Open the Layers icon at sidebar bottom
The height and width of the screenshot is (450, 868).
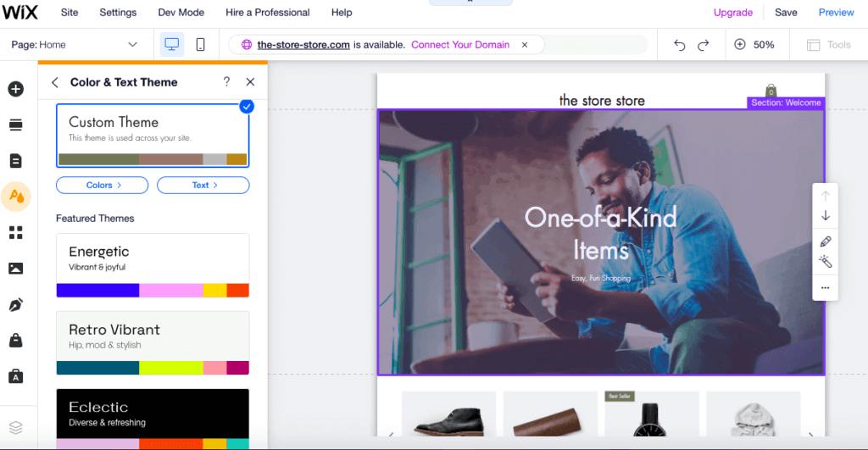click(16, 428)
